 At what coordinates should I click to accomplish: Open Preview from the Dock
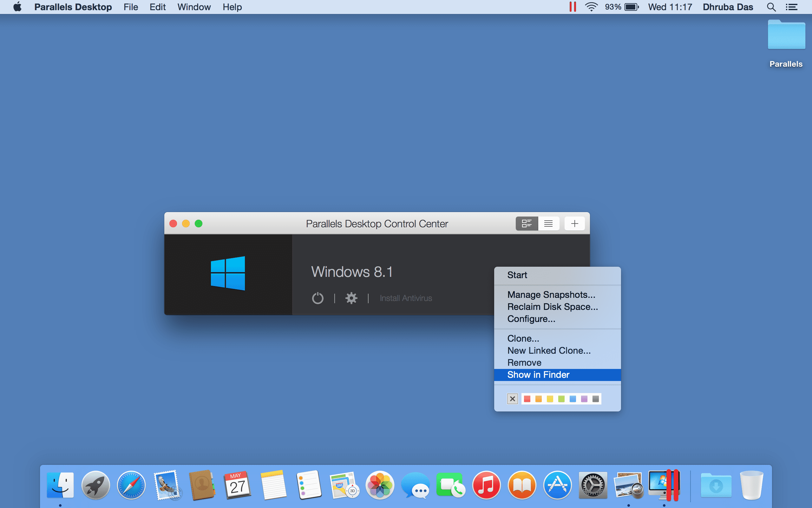click(x=628, y=485)
